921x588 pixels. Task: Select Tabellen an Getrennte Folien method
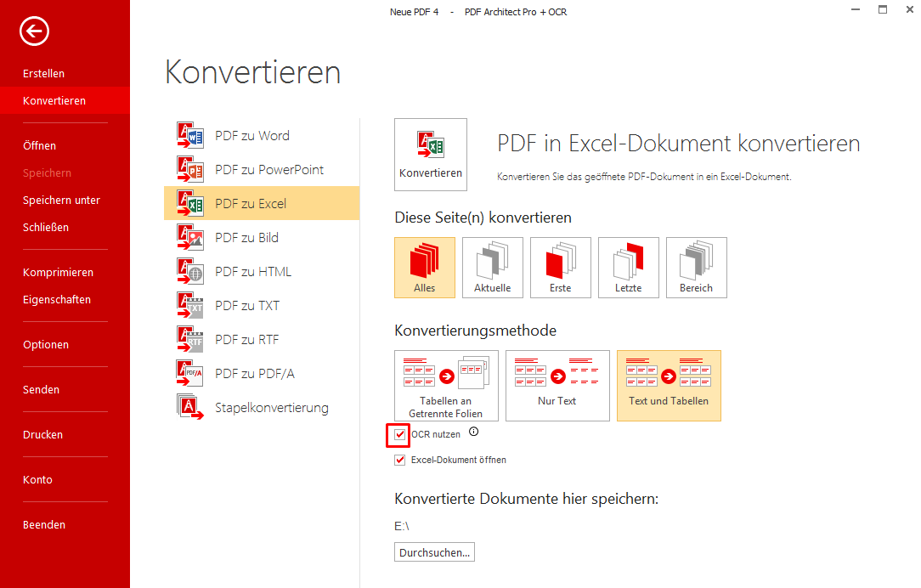446,385
